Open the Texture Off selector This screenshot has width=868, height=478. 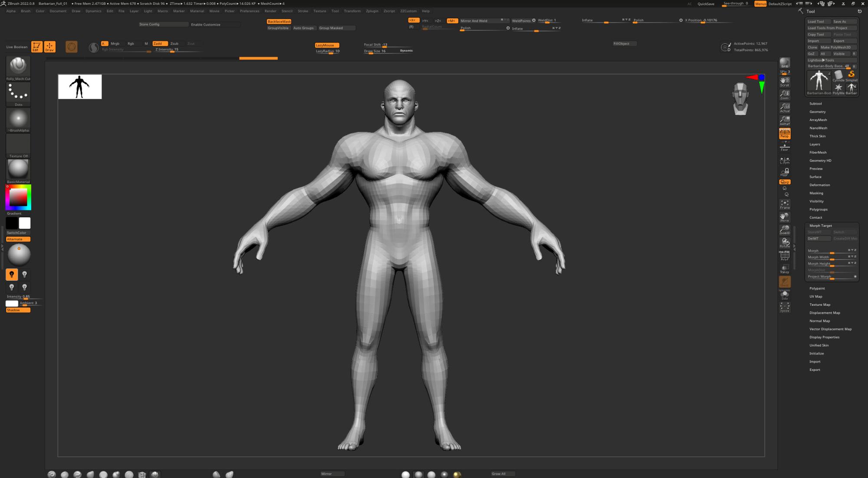[18, 146]
